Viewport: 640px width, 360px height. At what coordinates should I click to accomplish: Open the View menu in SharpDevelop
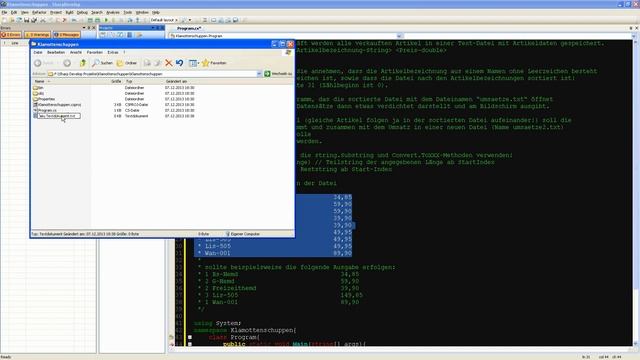pos(24,13)
